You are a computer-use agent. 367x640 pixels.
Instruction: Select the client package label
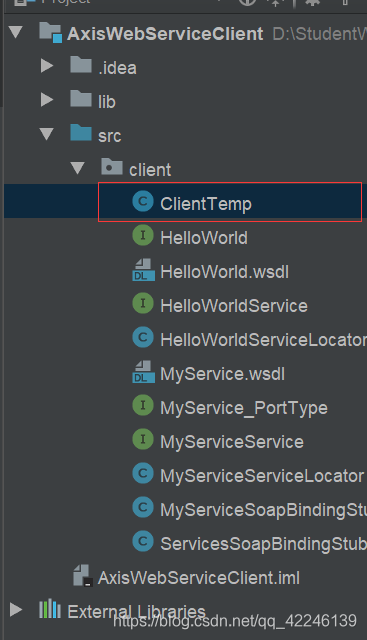tap(150, 170)
